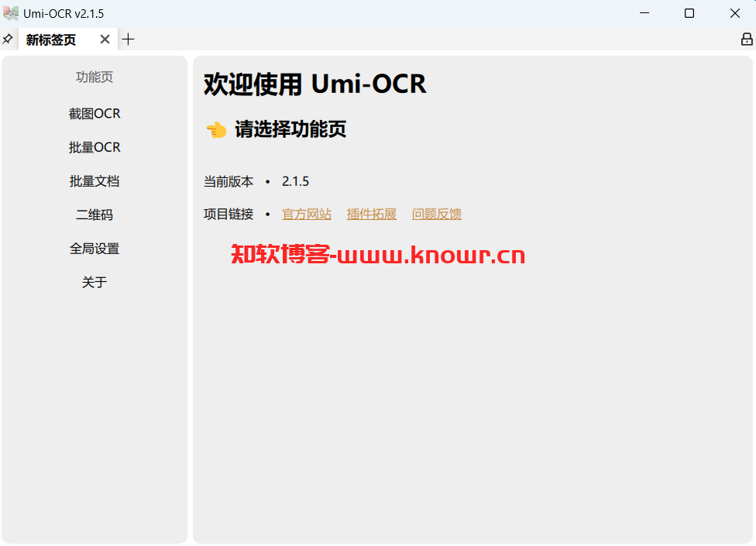Pin the tab bar with pin icon
Image resolution: width=756 pixels, height=546 pixels.
click(8, 39)
